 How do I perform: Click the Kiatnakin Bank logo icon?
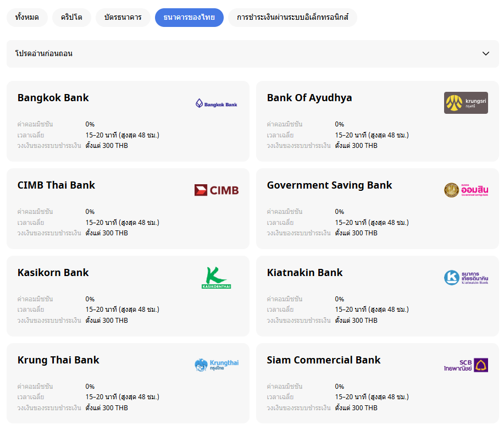click(466, 278)
